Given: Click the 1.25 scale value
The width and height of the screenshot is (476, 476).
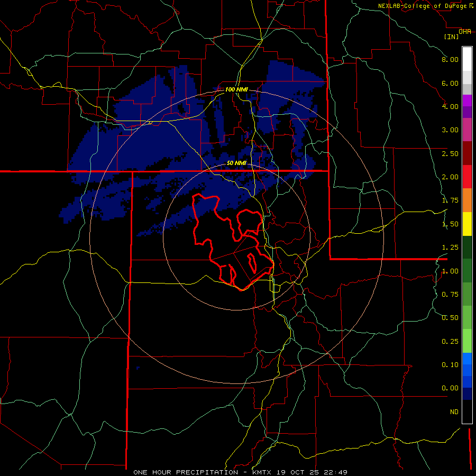Looking at the screenshot, I should click(450, 248).
